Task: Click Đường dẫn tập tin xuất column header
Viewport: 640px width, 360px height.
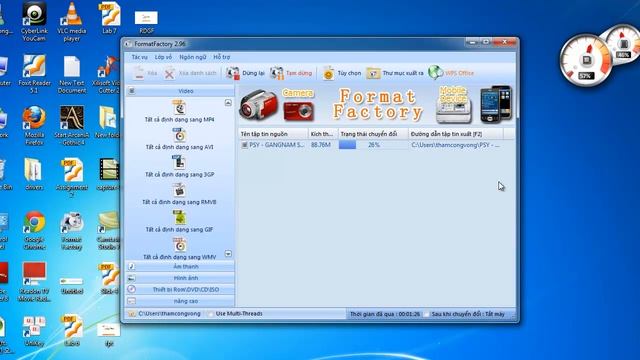Action: (x=456, y=134)
